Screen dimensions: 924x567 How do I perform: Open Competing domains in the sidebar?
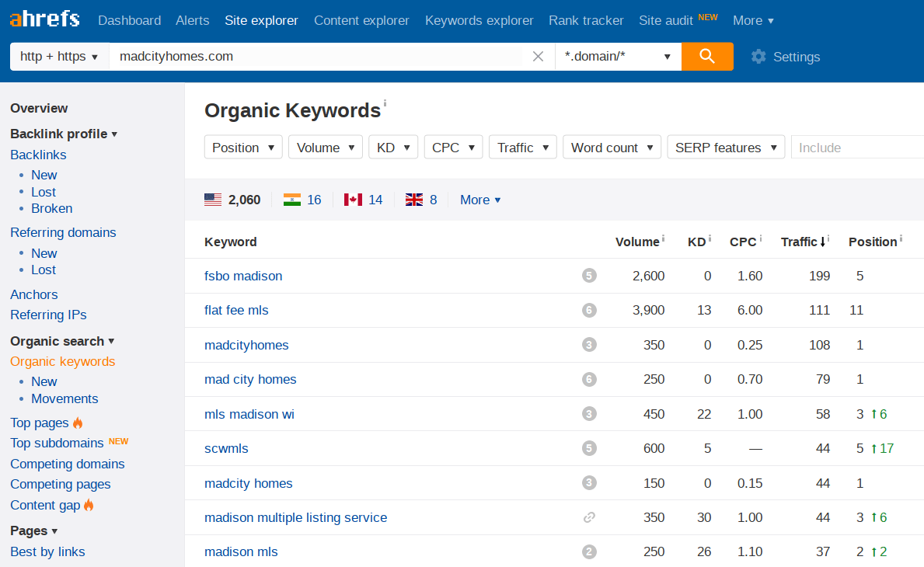tap(67, 464)
